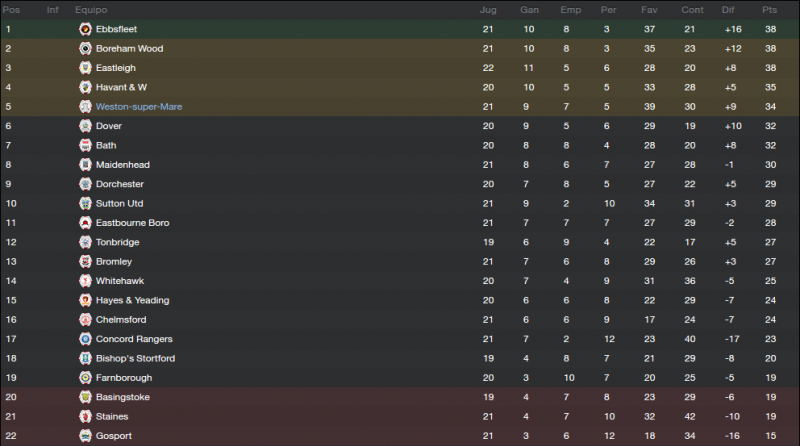Open the Eastleigh team crest icon
The height and width of the screenshot is (446, 800).
click(x=85, y=68)
